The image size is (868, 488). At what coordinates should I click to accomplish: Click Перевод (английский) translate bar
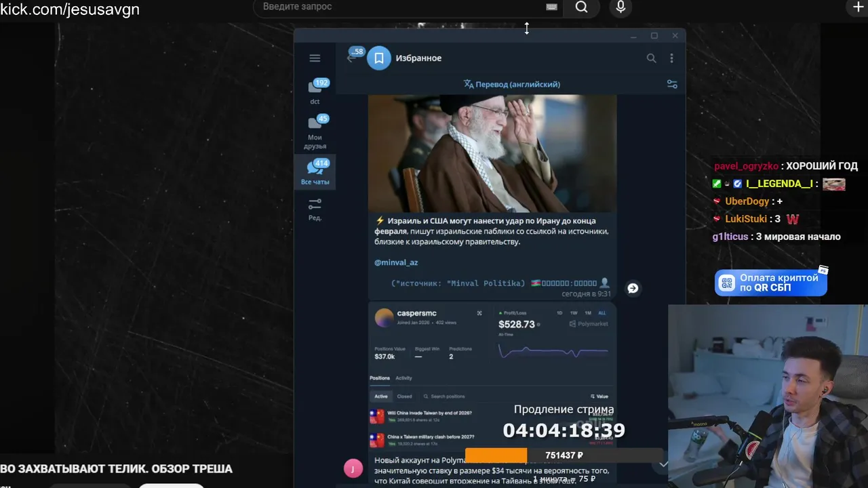tap(512, 84)
